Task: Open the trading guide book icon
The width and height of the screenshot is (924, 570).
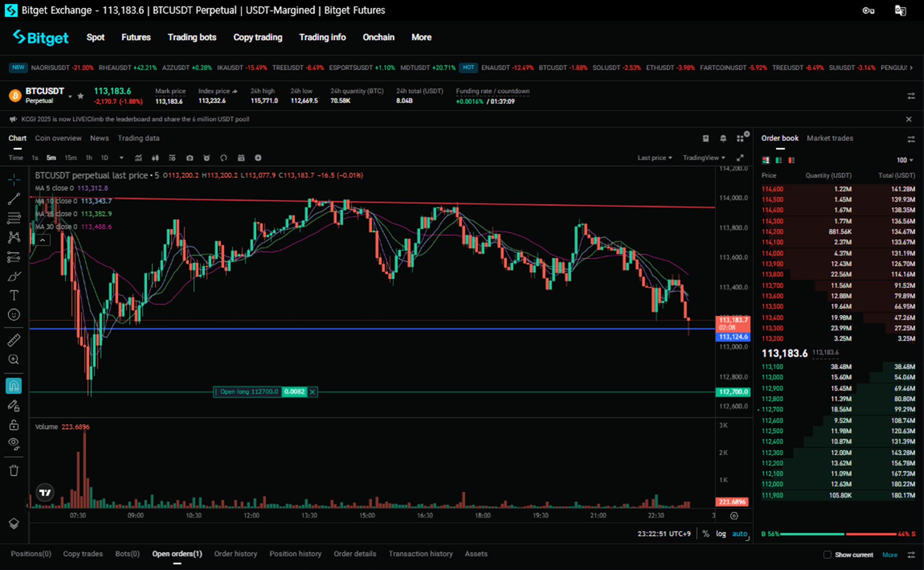Action: pos(706,138)
